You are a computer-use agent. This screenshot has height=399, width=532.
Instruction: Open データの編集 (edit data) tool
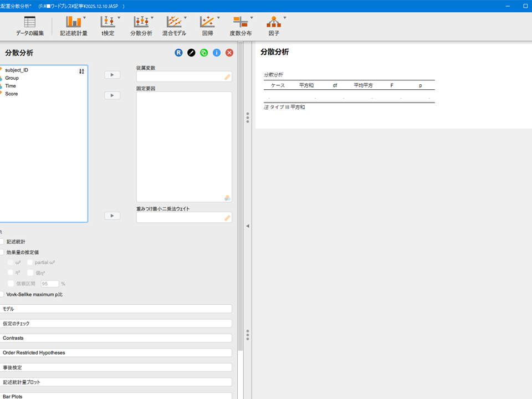(x=29, y=26)
